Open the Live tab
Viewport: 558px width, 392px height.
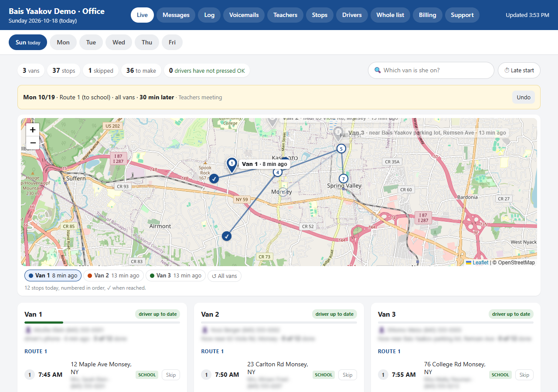point(142,15)
